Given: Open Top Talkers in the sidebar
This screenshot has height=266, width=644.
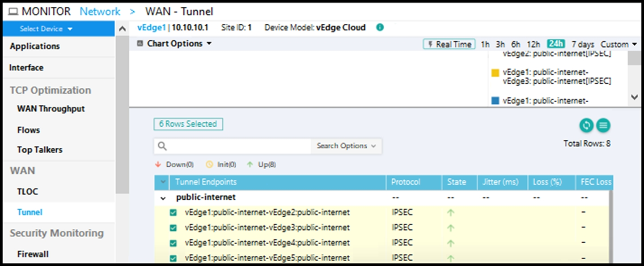Looking at the screenshot, I should click(x=40, y=150).
